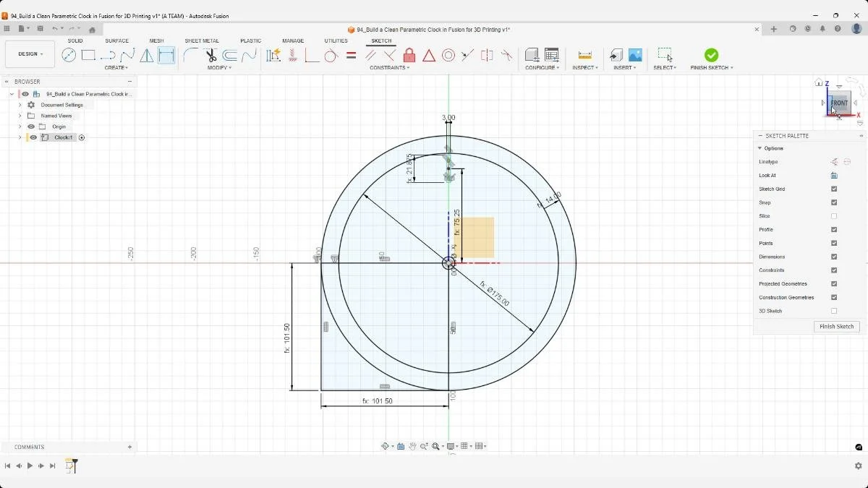Select the scissors Trim tool in Modify
The height and width of the screenshot is (488, 868).
tap(211, 55)
